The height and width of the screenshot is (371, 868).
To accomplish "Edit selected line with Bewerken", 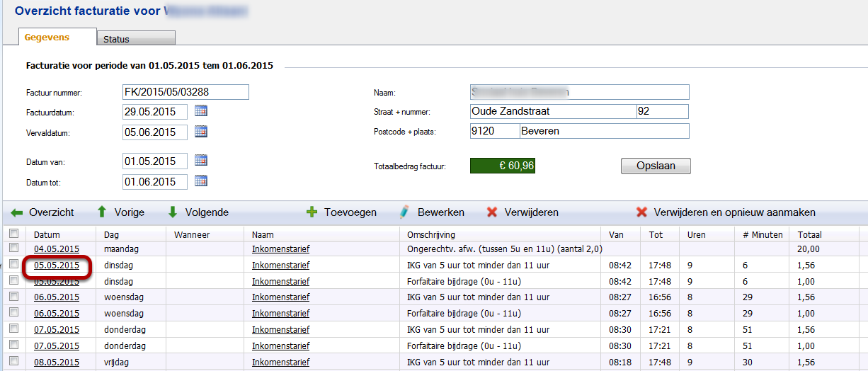I will pyautogui.click(x=404, y=212).
